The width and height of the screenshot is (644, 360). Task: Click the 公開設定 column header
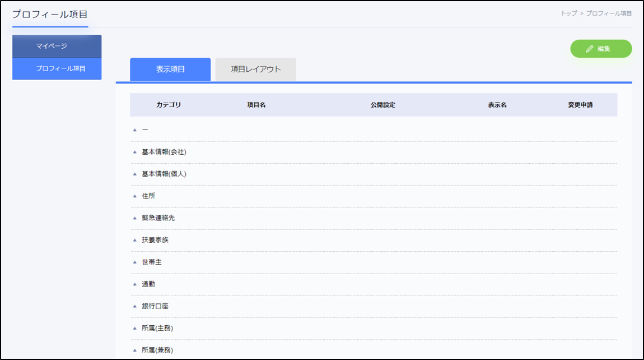point(382,105)
